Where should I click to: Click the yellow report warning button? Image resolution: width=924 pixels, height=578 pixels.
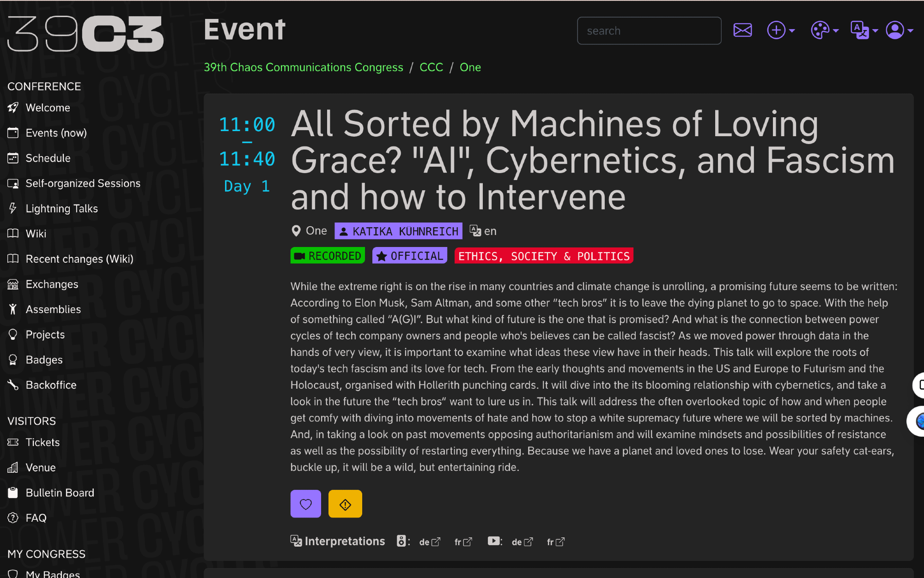[x=345, y=504]
